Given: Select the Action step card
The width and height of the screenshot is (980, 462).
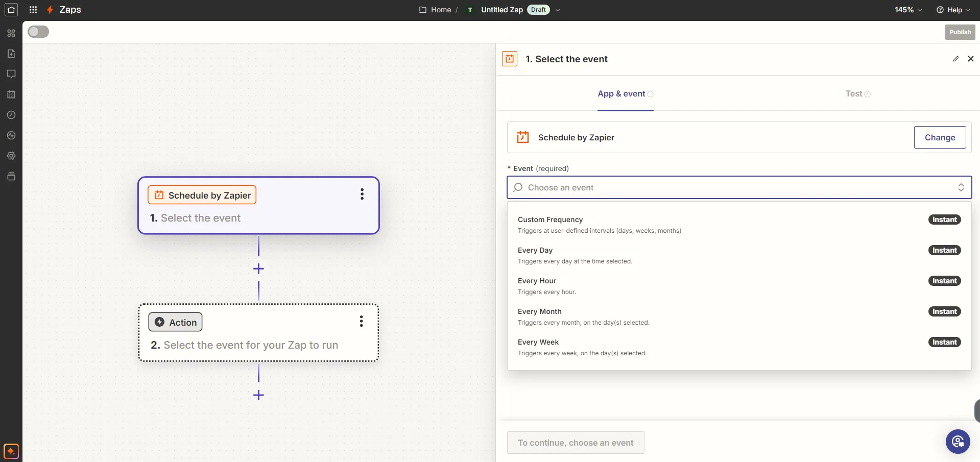Looking at the screenshot, I should point(258,333).
